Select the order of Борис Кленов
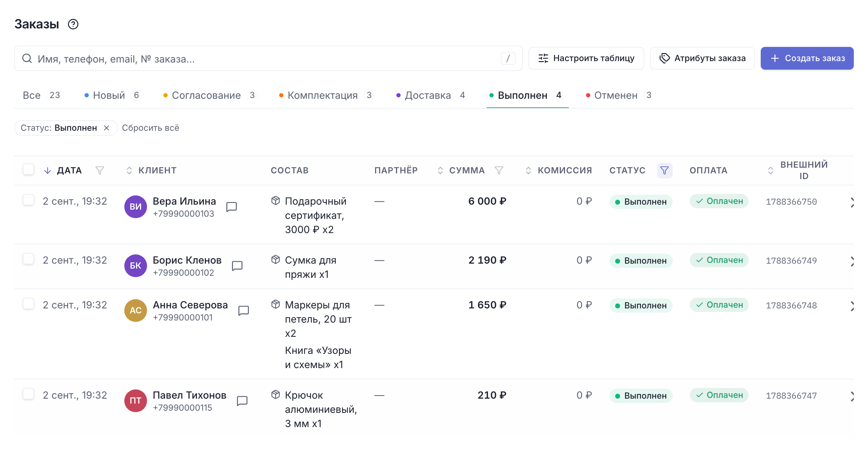 pyautogui.click(x=28, y=259)
